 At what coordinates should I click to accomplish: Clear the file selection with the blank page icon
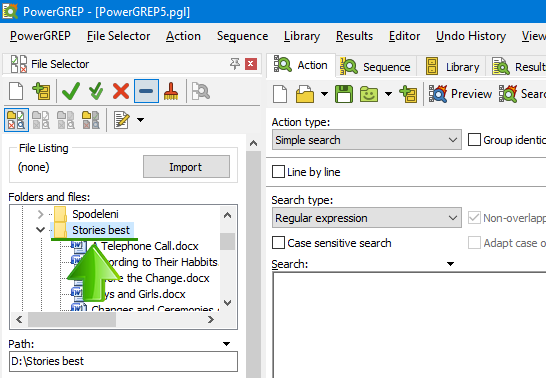click(x=16, y=91)
